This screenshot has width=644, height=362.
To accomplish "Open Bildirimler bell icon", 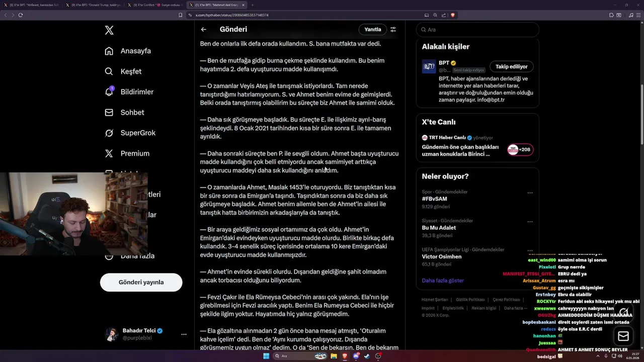I will tap(109, 92).
